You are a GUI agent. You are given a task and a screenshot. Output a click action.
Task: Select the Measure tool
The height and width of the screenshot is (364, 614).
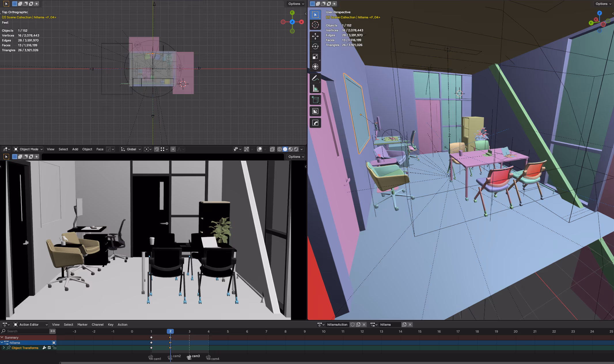coord(315,89)
